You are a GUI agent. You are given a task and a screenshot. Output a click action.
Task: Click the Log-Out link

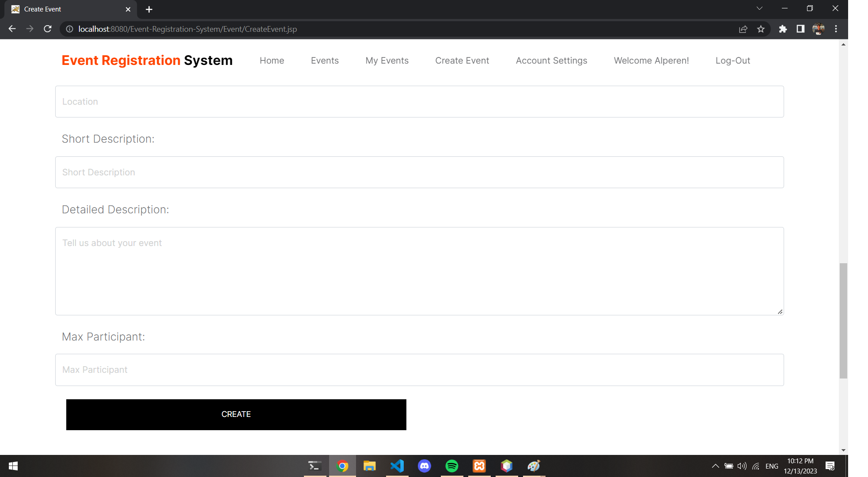732,61
